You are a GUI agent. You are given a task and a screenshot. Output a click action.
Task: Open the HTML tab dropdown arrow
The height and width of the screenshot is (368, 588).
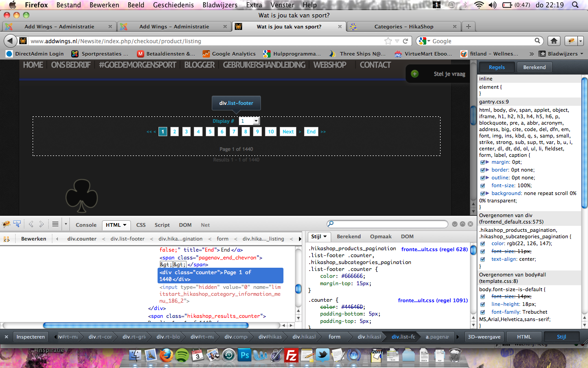(124, 225)
